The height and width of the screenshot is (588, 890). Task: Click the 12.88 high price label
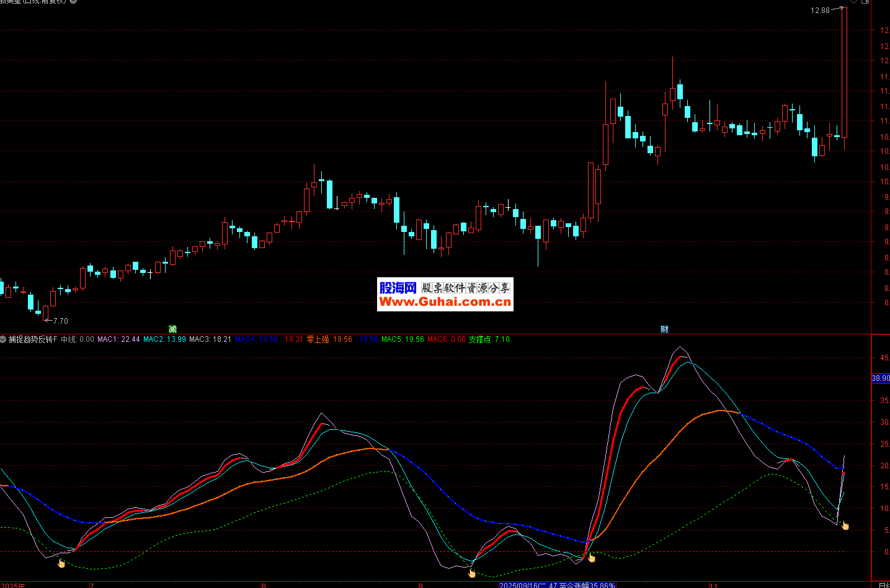[819, 11]
